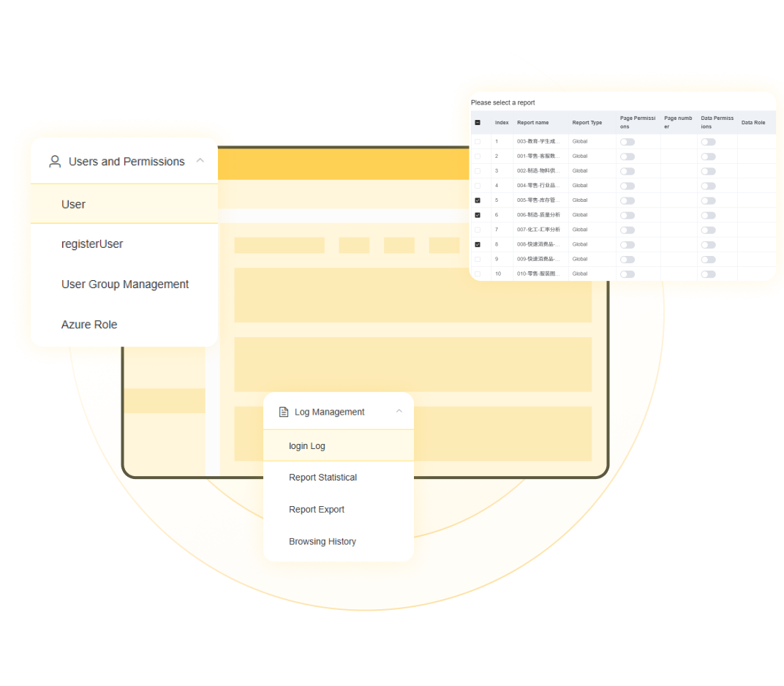Enable Page Permissions toggle for row 1
Image resolution: width=784 pixels, height=686 pixels.
pyautogui.click(x=627, y=142)
